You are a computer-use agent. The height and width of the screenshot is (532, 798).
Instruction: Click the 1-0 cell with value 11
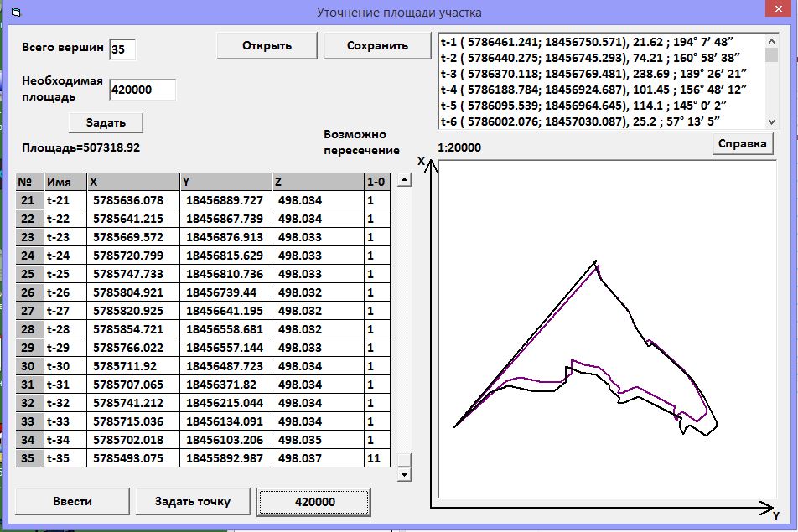[377, 459]
